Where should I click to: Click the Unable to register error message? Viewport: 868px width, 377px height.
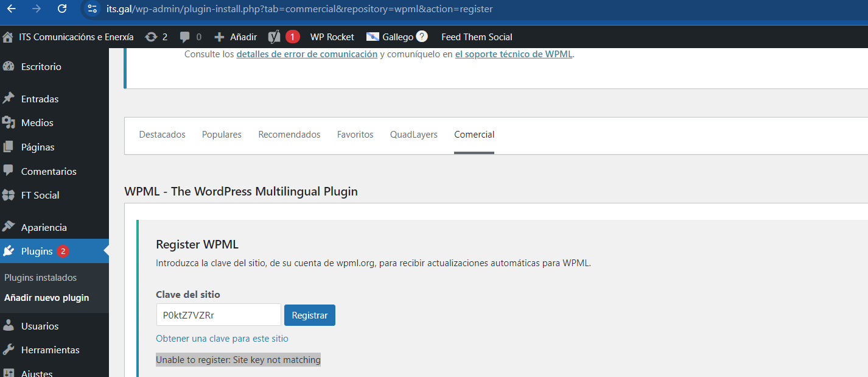[238, 360]
